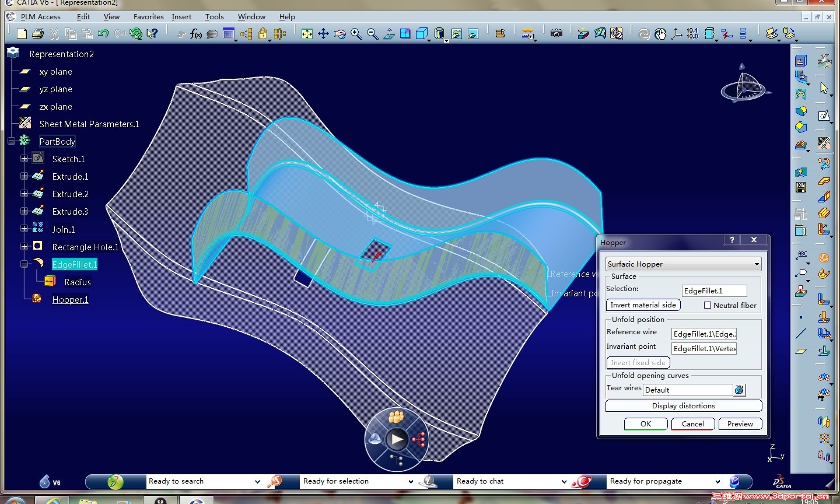Click the Point tool on right toolbar
This screenshot has width=840, height=504.
(x=801, y=317)
